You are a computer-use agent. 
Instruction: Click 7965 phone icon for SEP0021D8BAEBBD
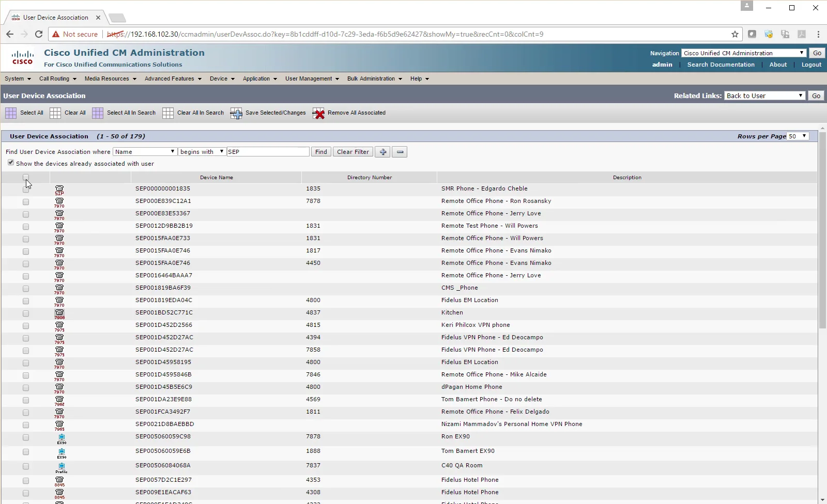click(59, 426)
